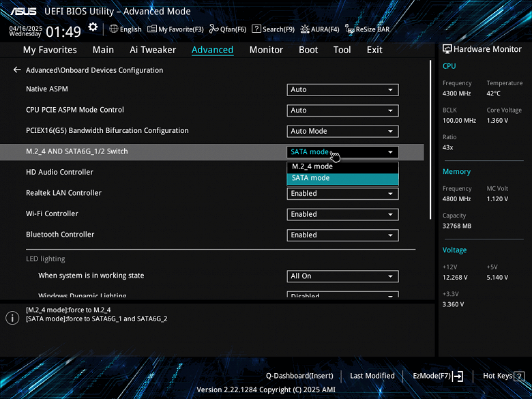
Task: Select M.2_4 mode option
Action: click(342, 166)
